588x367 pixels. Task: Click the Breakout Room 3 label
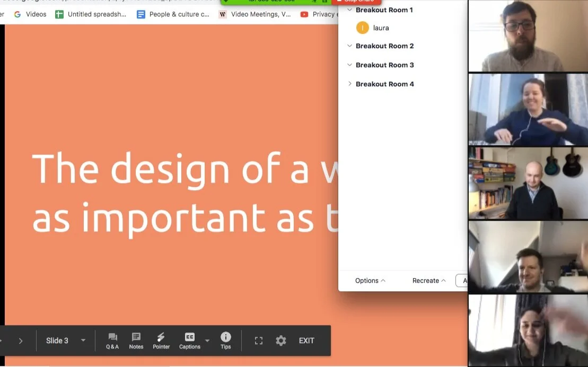tap(385, 65)
